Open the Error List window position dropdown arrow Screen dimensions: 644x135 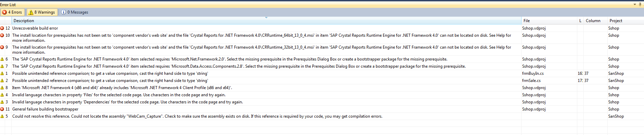point(634,5)
